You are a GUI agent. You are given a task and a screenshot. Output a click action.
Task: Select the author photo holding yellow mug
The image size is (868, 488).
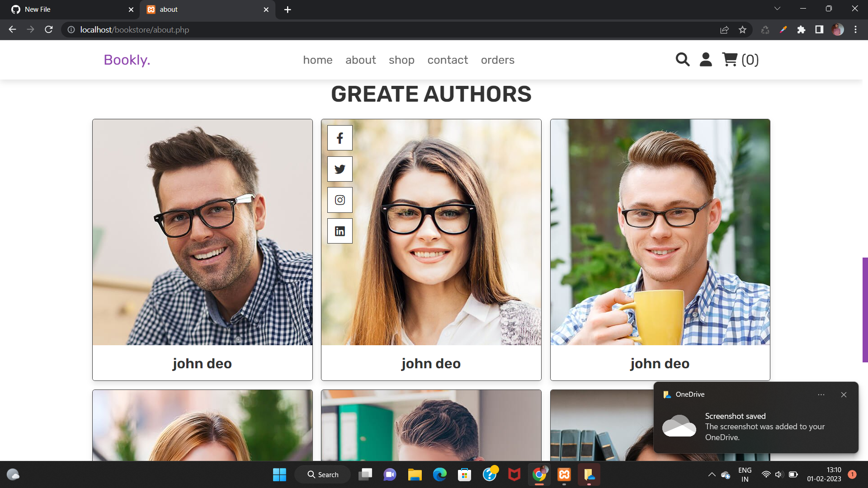[660, 232]
